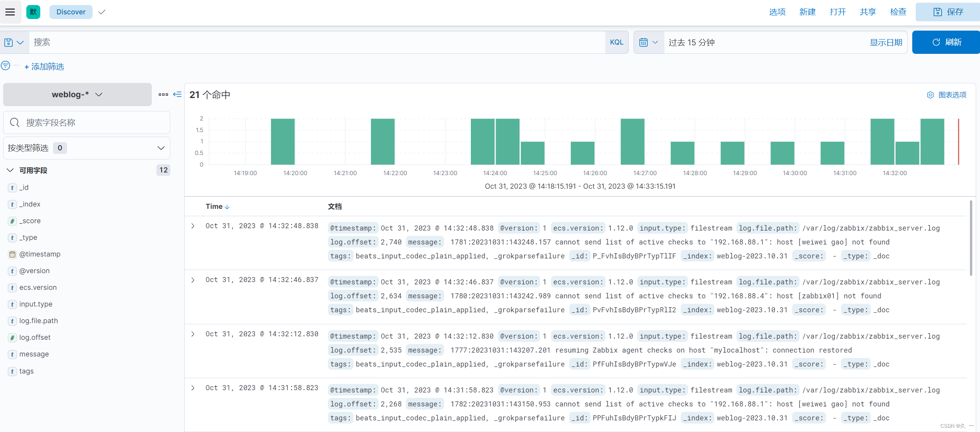
Task: Click 打开 to open saved search
Action: click(x=838, y=12)
